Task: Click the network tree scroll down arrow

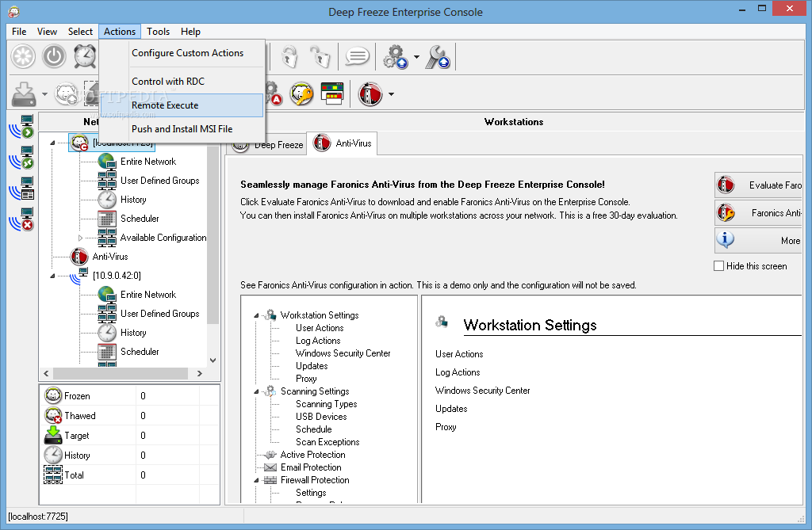Action: [x=213, y=360]
